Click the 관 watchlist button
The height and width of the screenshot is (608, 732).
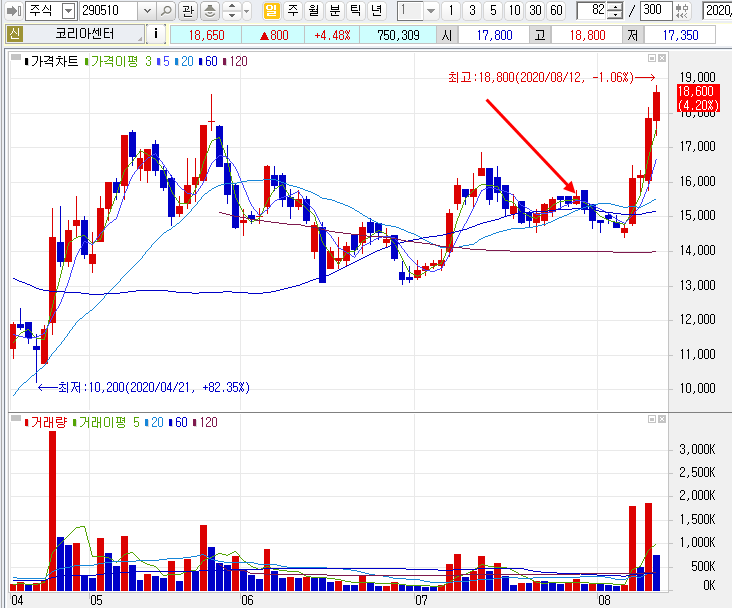[188, 10]
